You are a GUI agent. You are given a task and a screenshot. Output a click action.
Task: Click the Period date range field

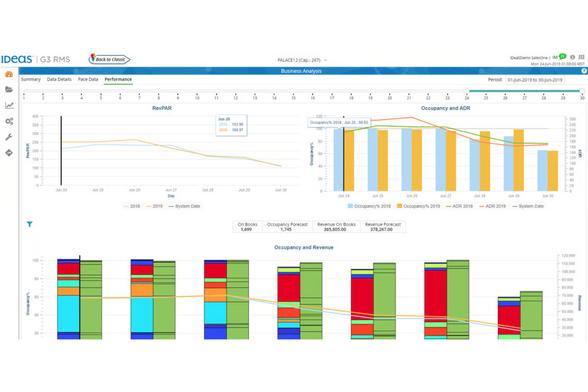click(535, 80)
